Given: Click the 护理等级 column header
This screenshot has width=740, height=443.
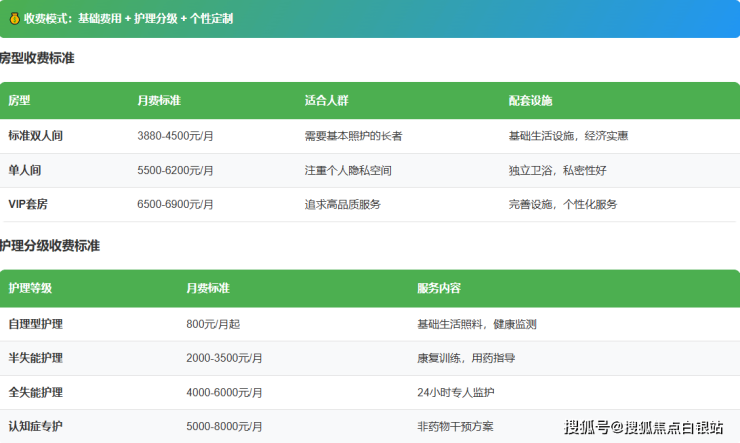Looking at the screenshot, I should 30,288.
